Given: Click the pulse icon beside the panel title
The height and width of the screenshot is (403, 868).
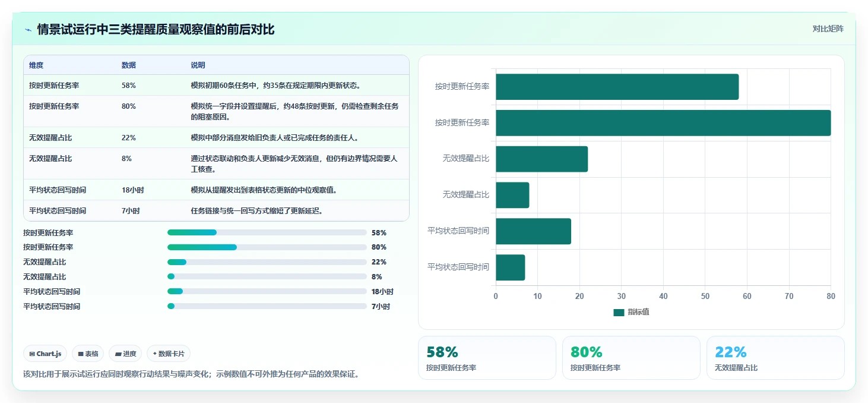Looking at the screenshot, I should pos(28,30).
